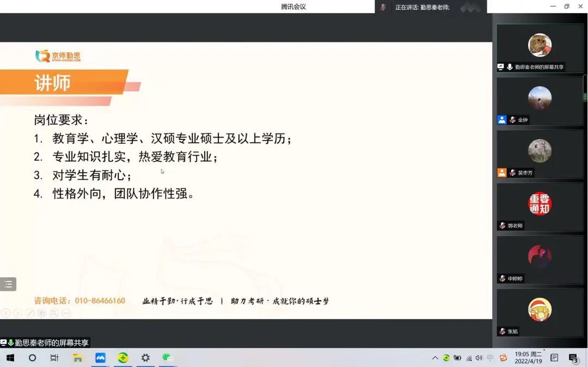Click 张旭's avatar in participant list
588x367 pixels.
[x=540, y=310]
